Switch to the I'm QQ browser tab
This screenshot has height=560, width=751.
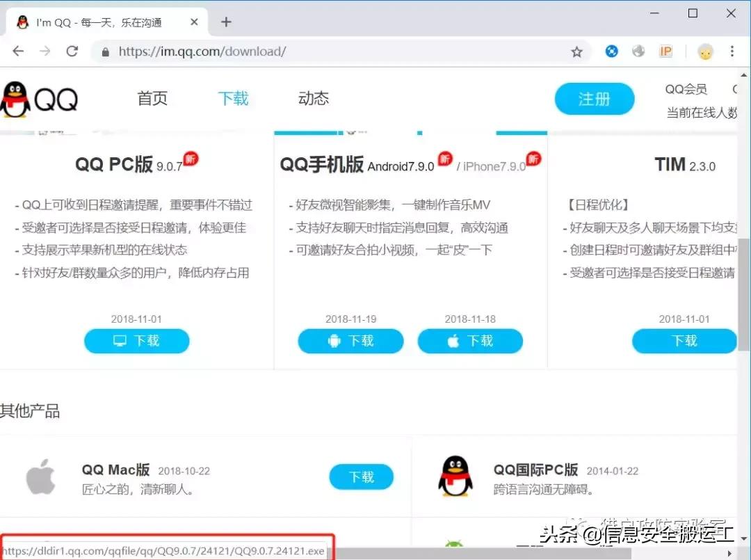pos(97,22)
